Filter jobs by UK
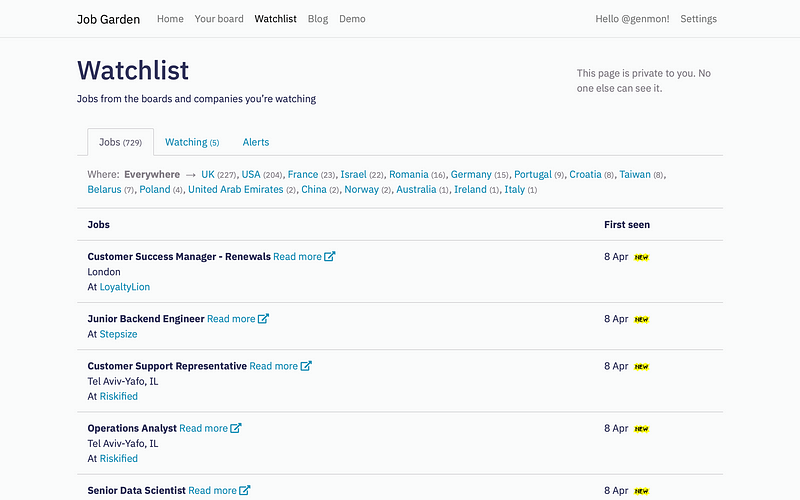This screenshot has height=500, width=800. pyautogui.click(x=208, y=174)
